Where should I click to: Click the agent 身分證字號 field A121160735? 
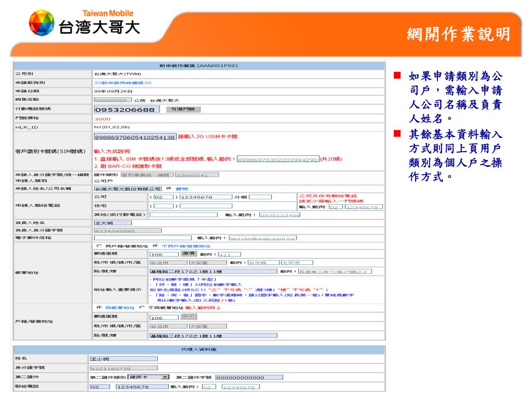(124, 368)
